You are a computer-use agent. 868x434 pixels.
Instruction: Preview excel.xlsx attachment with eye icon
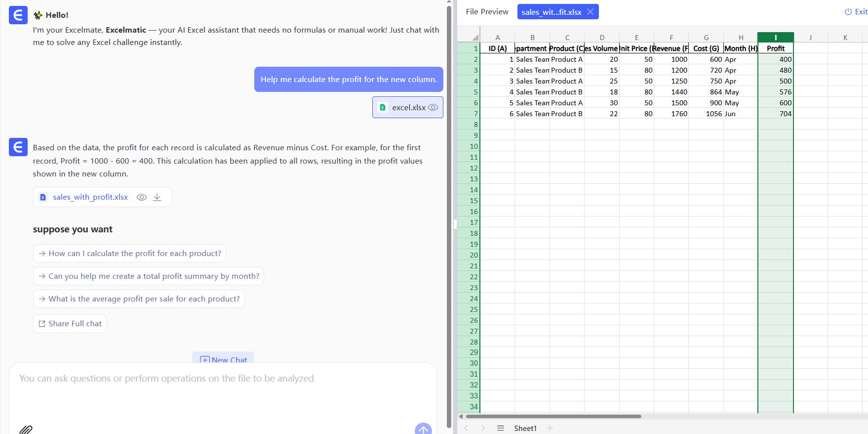pos(433,107)
